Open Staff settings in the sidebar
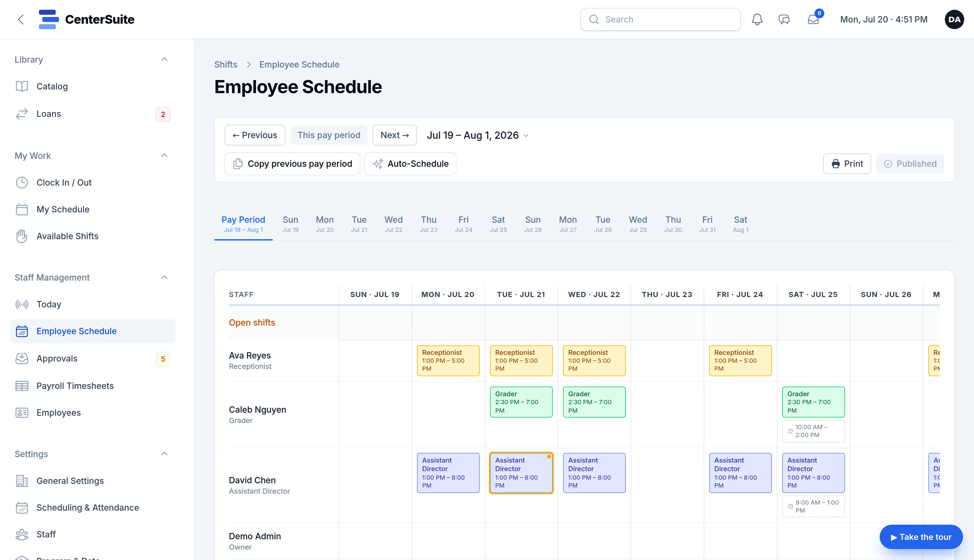 (x=92, y=535)
